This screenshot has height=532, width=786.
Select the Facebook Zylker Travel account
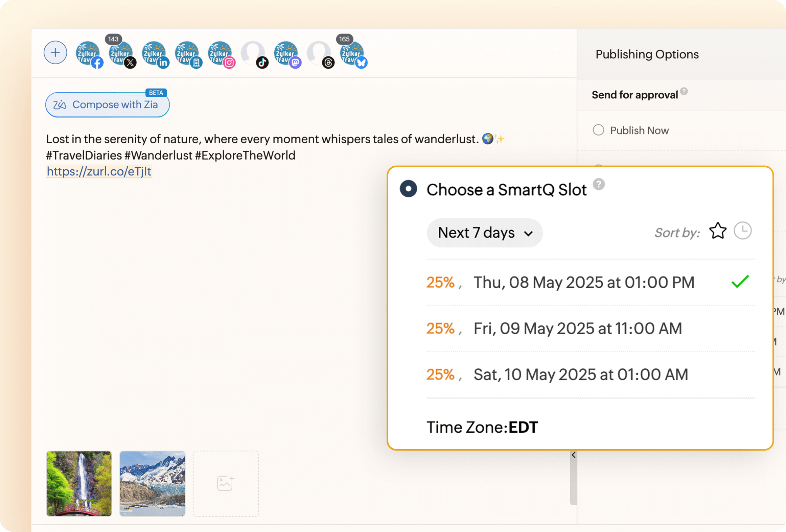(88, 53)
